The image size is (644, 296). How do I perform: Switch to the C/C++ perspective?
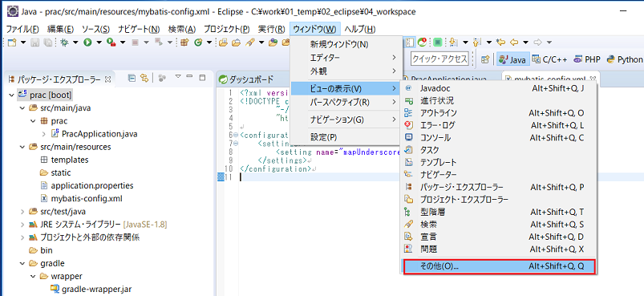pos(550,59)
